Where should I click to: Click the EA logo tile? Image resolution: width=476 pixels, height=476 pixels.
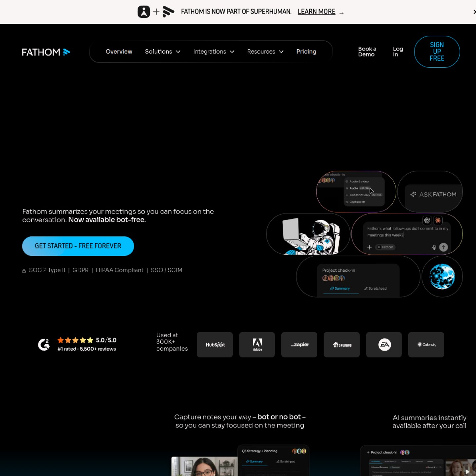384,344
